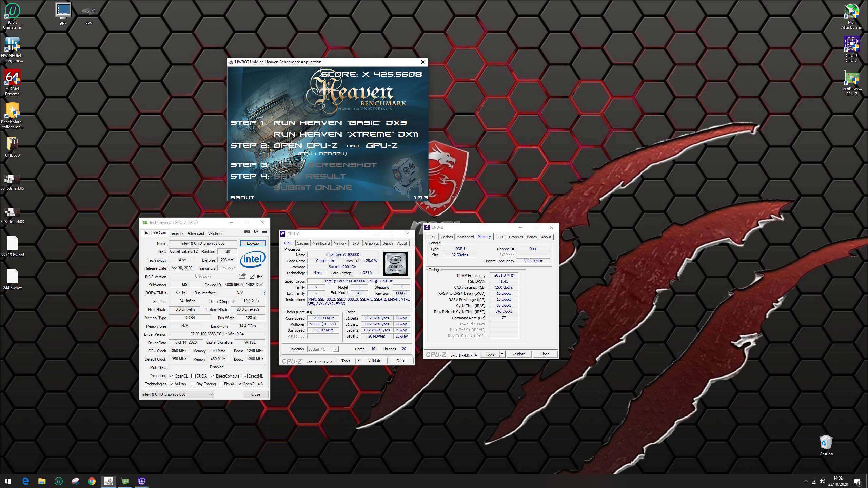Open the Cestino recycle bin
The height and width of the screenshot is (488, 868).
(x=826, y=446)
